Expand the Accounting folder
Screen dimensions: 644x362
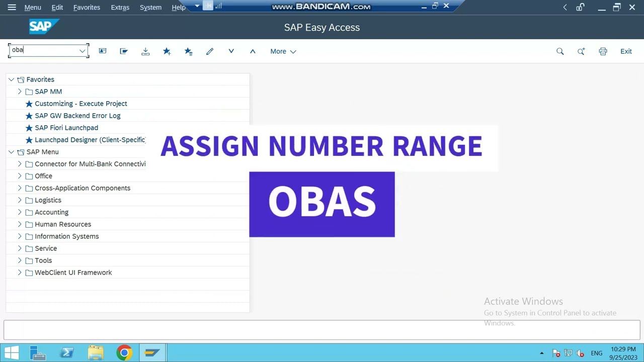coord(20,212)
